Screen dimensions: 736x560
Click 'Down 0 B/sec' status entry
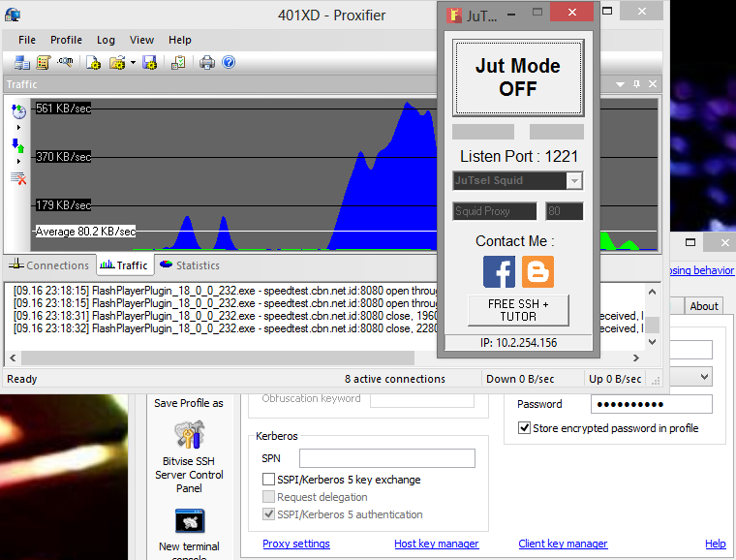(x=520, y=379)
